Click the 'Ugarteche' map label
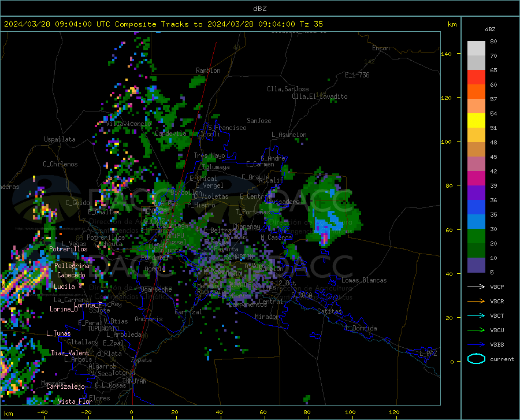520x420 pixels. click(156, 289)
